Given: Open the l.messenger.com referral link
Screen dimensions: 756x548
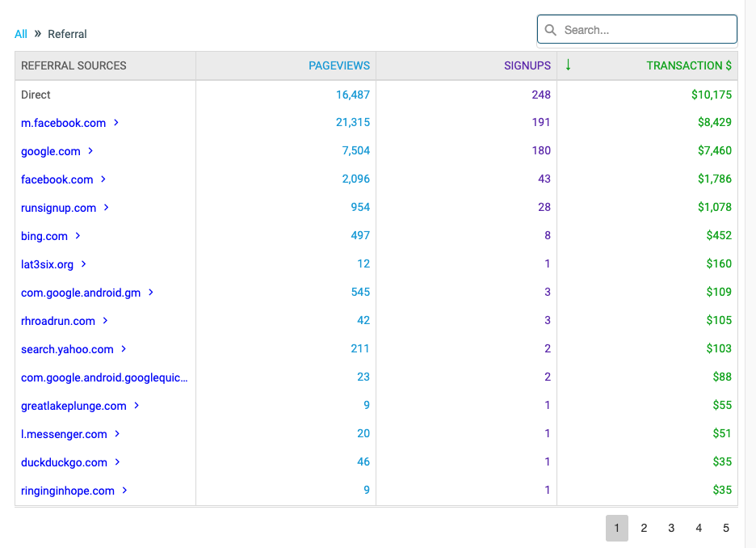Looking at the screenshot, I should 64,434.
